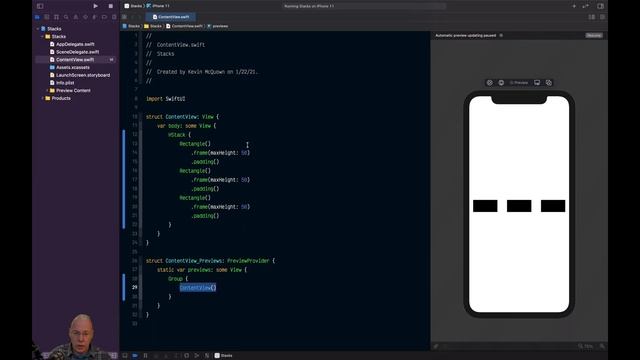Toggle breakpoints activation icon in debug bar
The image size is (640, 360).
[x=135, y=356]
